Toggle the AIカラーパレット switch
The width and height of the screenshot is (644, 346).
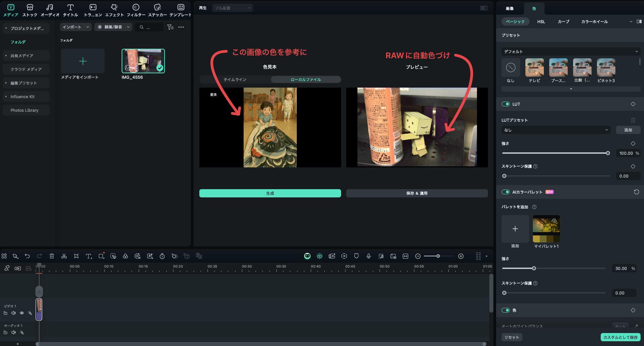tap(506, 192)
